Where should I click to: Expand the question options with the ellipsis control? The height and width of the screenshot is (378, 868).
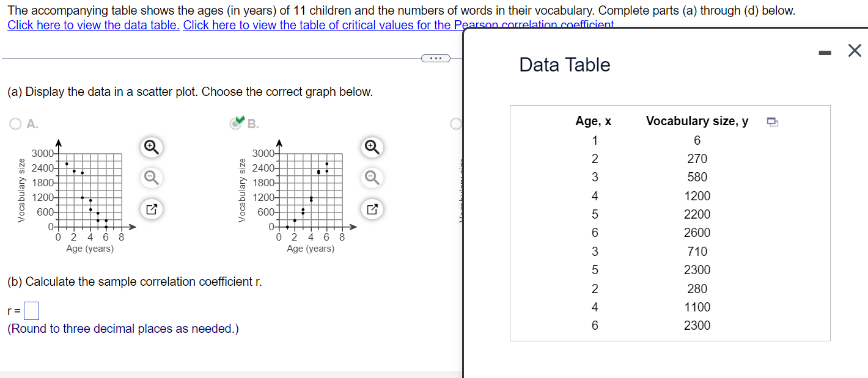(436, 57)
